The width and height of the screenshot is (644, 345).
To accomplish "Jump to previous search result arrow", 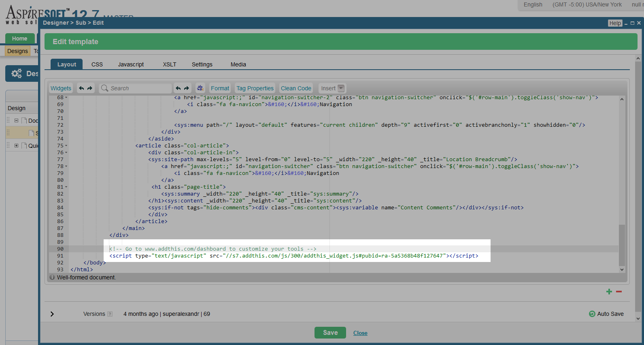I will (178, 88).
